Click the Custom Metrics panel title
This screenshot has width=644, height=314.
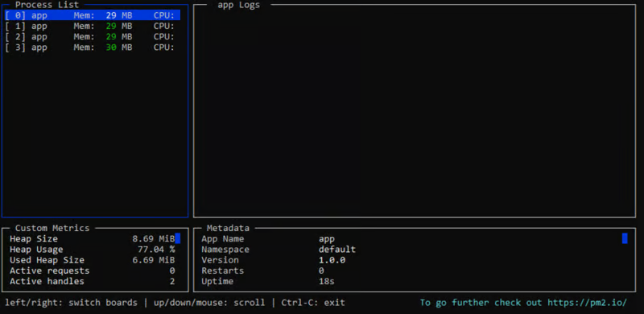point(52,228)
